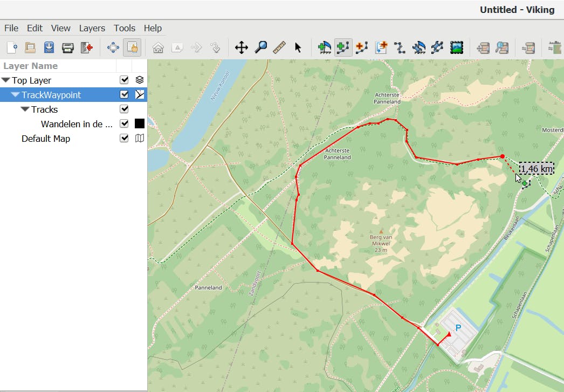Image resolution: width=564 pixels, height=392 pixels.
Task: Click the red track endpoint dot
Action: click(502, 156)
